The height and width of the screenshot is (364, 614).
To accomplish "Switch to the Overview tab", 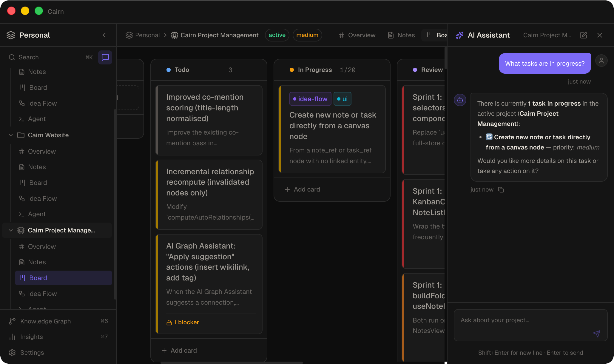I will pos(357,35).
